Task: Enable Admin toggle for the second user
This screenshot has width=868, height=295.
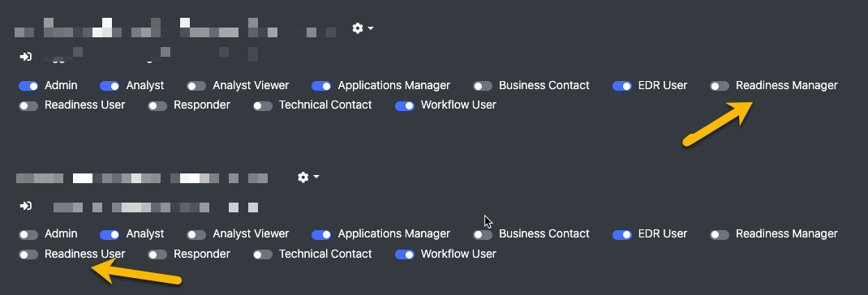Action: [x=28, y=235]
